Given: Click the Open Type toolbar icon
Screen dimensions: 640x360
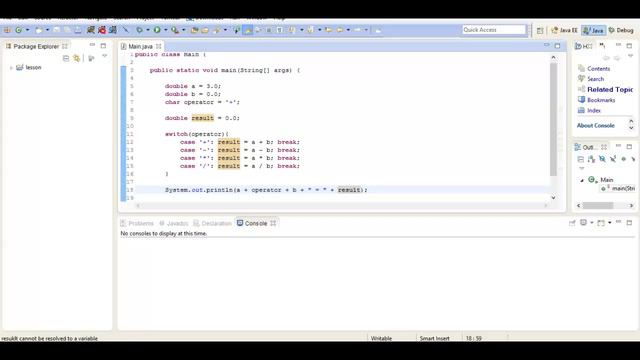Looking at the screenshot, I should (194, 30).
